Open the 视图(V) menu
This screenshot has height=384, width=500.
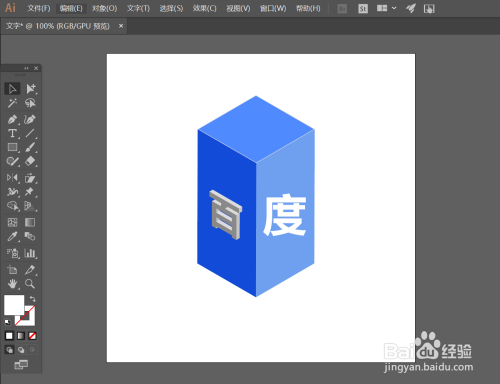point(238,8)
